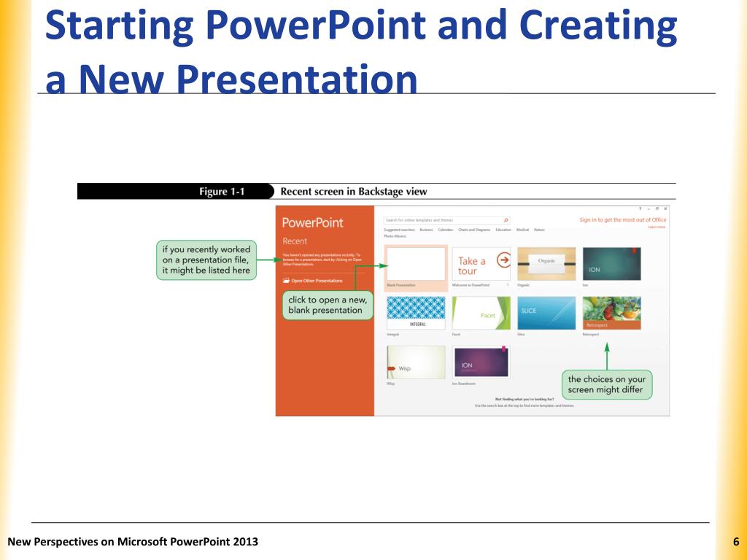Image resolution: width=747 pixels, height=560 pixels.
Task: Open the Take a tour template
Action: (x=481, y=264)
